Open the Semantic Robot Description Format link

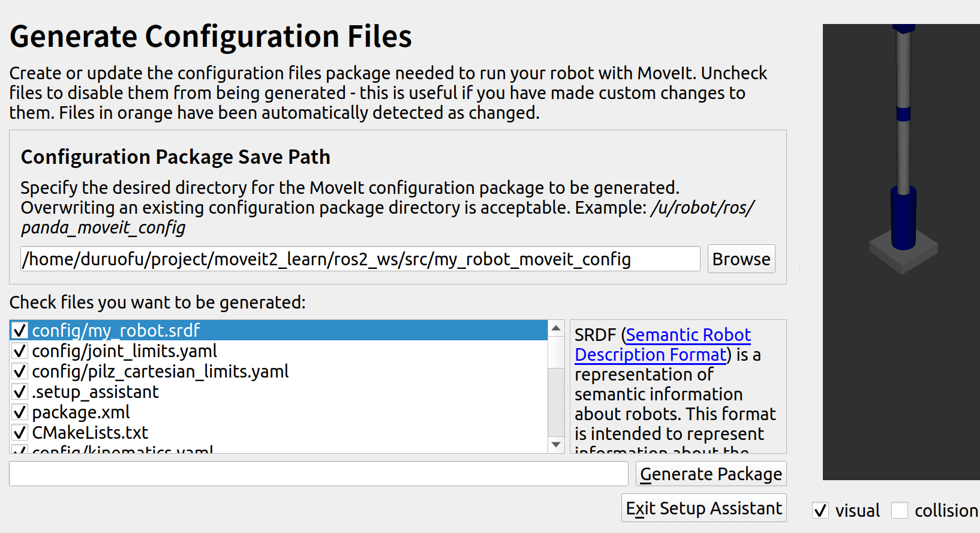[x=688, y=335]
